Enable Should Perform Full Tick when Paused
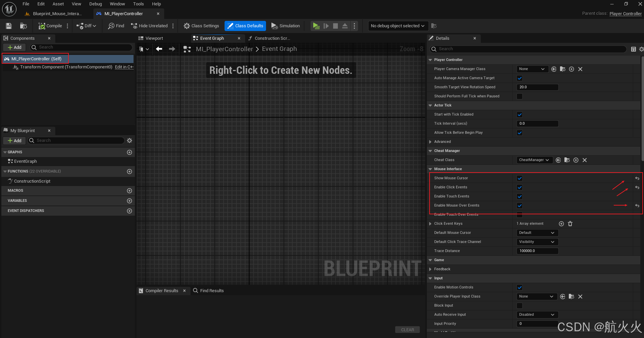The height and width of the screenshot is (338, 644). [520, 96]
